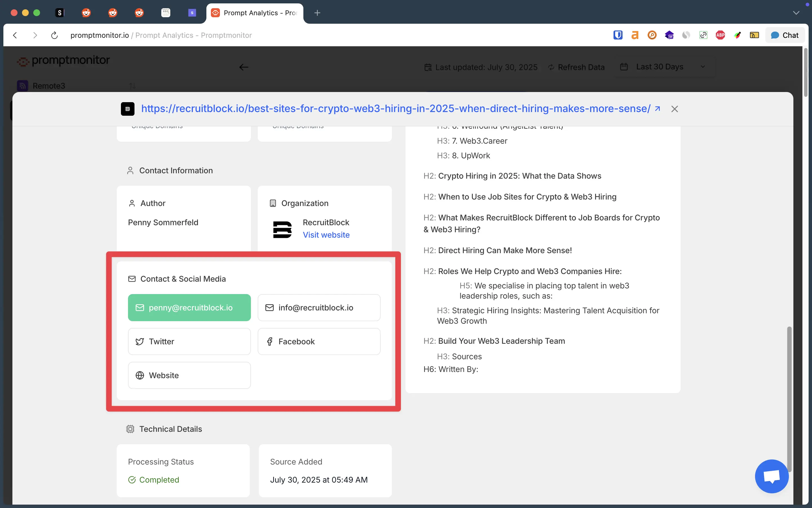Click the modal vertical scrollbar
The image size is (812, 508).
click(x=789, y=399)
